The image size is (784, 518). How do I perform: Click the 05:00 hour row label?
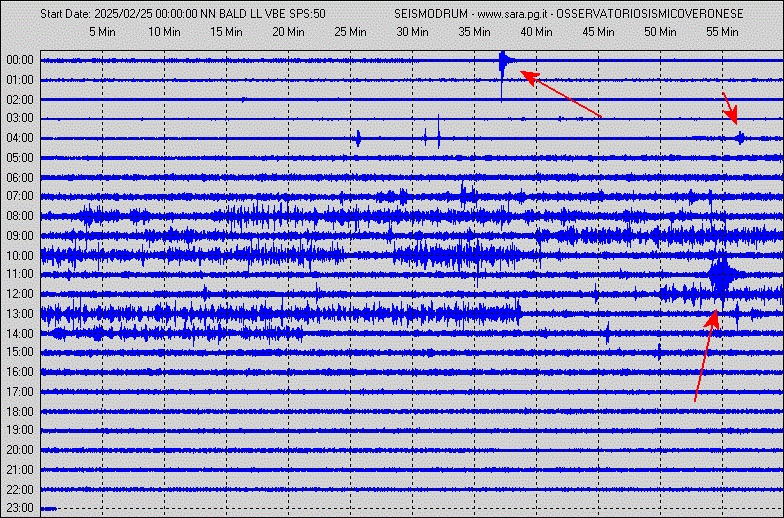pos(20,158)
